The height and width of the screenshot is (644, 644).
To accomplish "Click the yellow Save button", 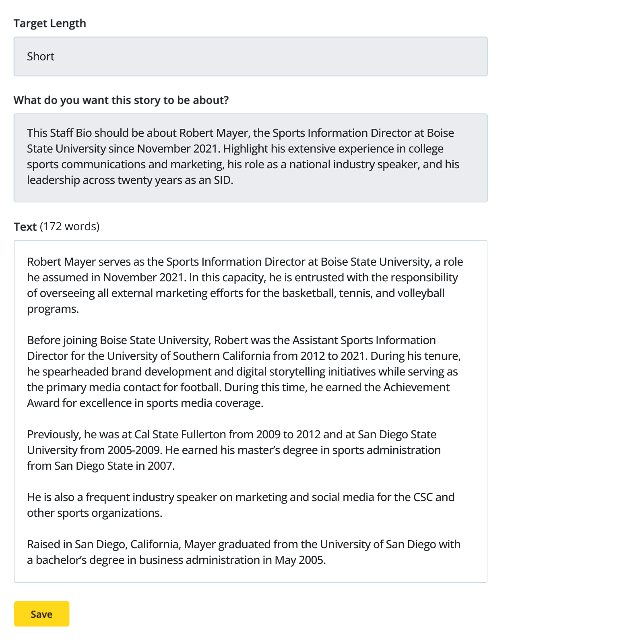I will pos(41,614).
